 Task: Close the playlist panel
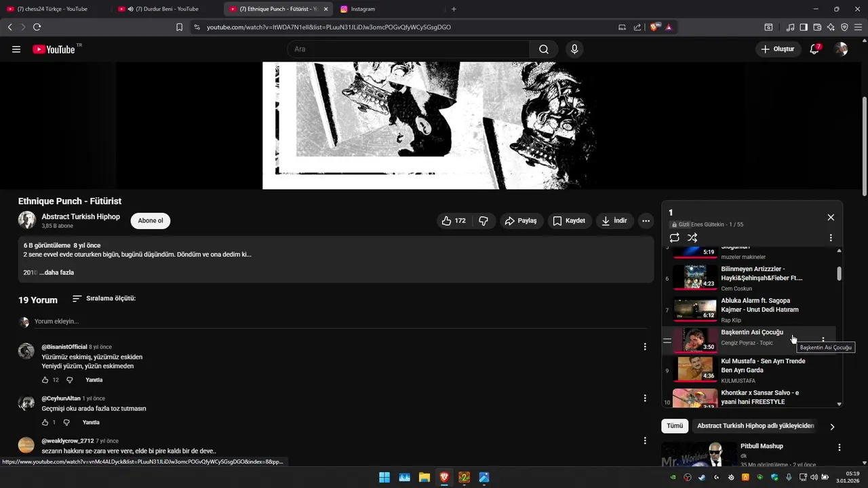(x=831, y=218)
